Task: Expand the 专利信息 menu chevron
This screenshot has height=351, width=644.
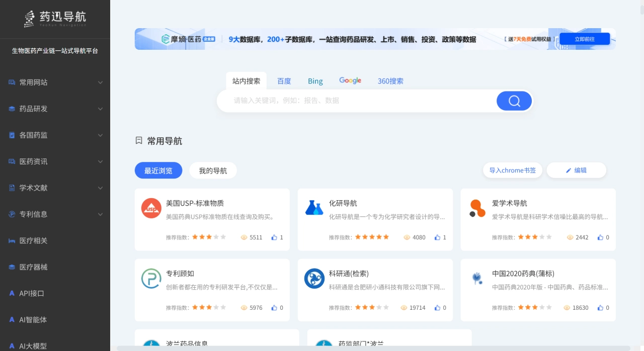Action: coord(100,214)
